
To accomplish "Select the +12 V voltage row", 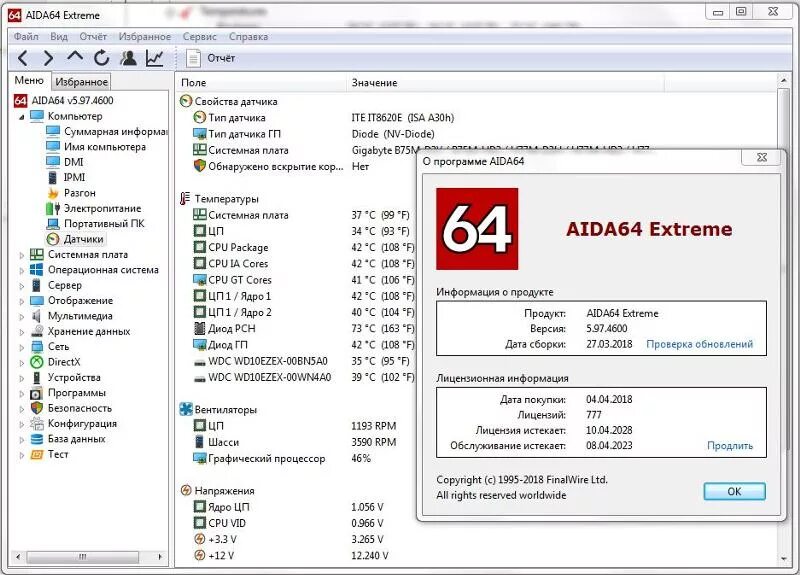I will point(291,556).
